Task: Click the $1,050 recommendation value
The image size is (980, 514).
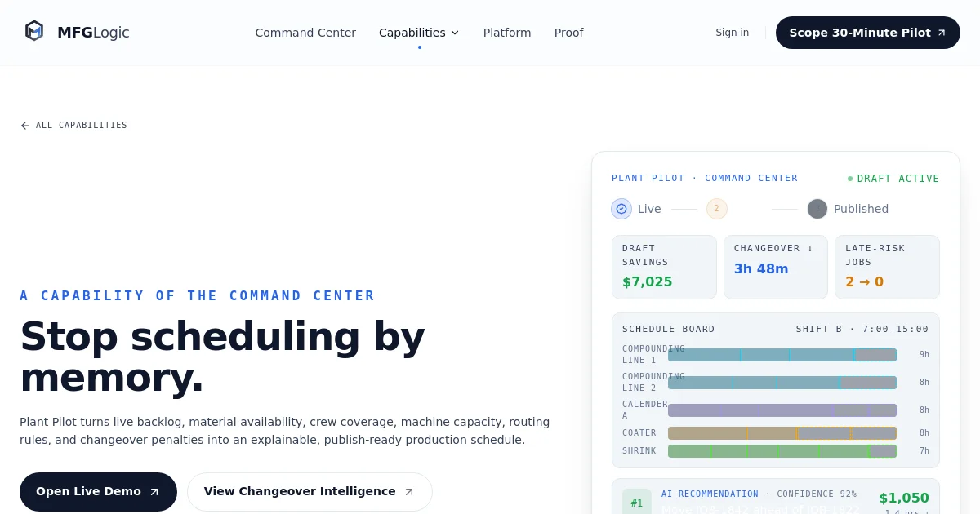Action: pos(904,498)
